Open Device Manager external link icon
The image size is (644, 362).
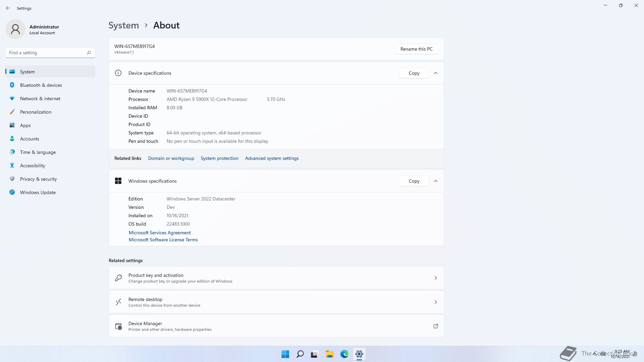pyautogui.click(x=436, y=326)
